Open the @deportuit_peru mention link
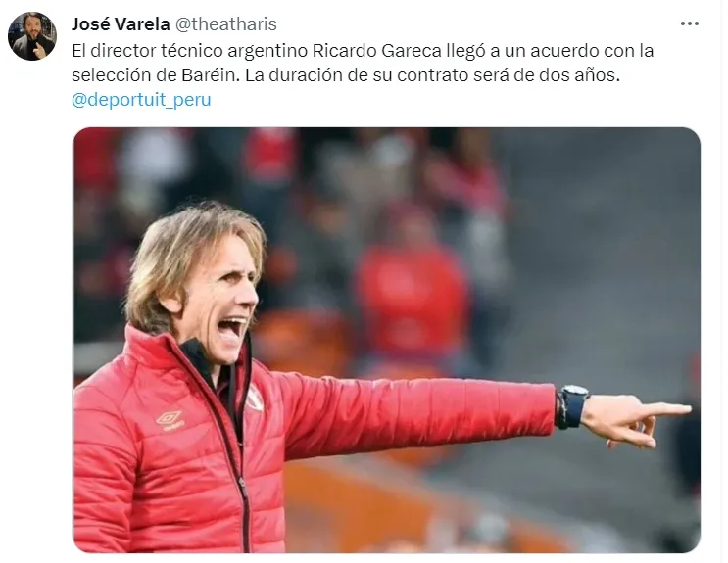Screen dimensions: 728x563 point(141,100)
